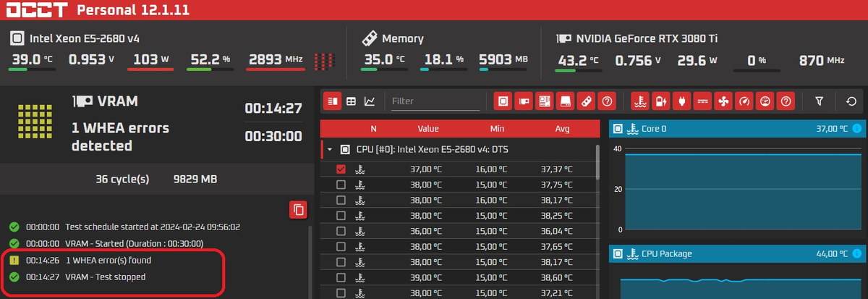Click the GPU card icon beside RTX 3080 Ti
This screenshot has width=868, height=299.
pyautogui.click(x=563, y=38)
